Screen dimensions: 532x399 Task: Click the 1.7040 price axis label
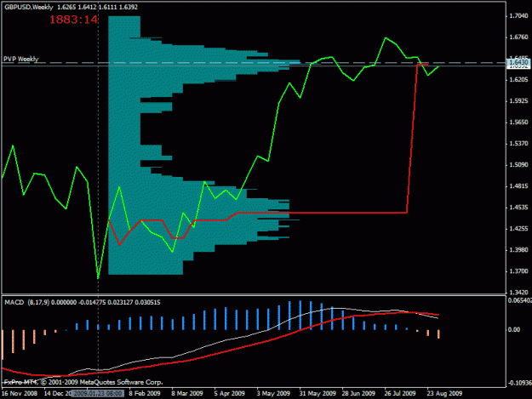tap(518, 15)
